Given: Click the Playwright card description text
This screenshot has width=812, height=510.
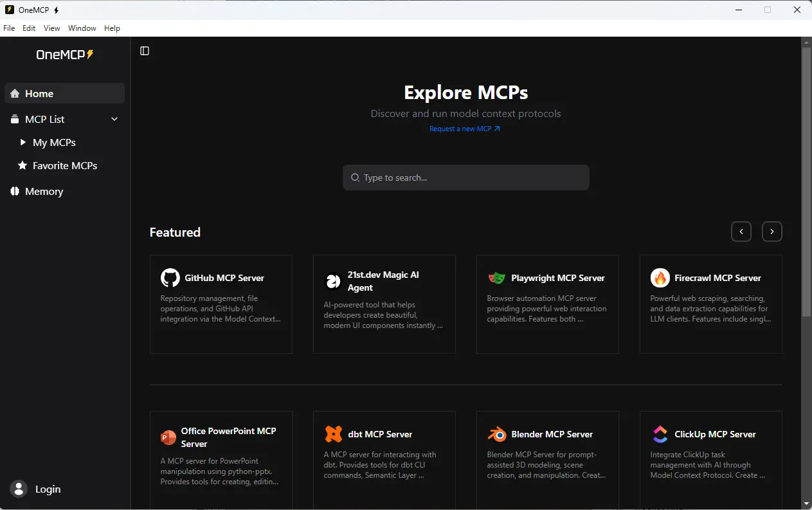Looking at the screenshot, I should 547,309.
